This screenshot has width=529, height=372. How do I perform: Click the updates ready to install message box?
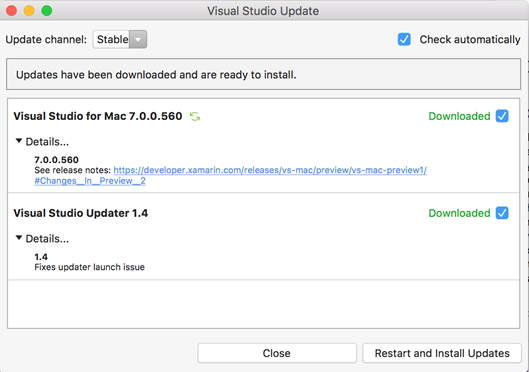(263, 74)
